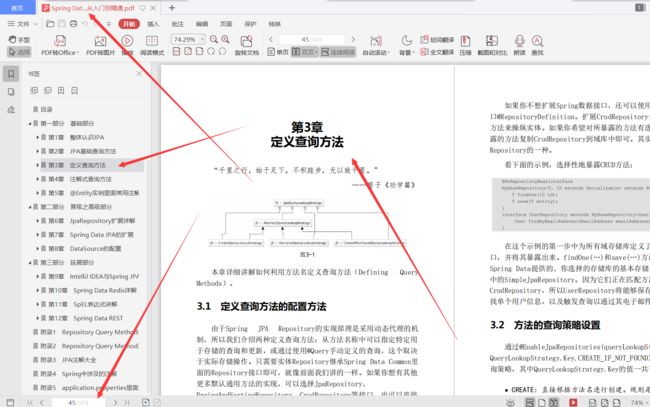Viewport: 650px width, 407px height.
Task: Click the open folder icon in quick toolbar
Action: pyautogui.click(x=50, y=24)
